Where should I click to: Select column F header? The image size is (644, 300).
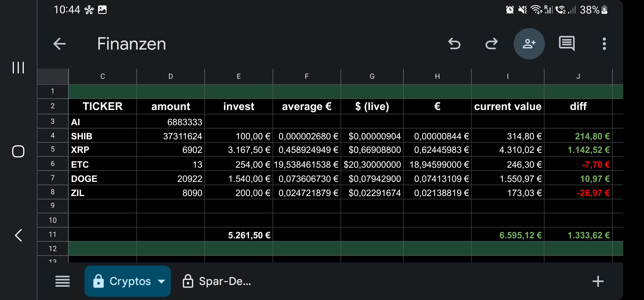pyautogui.click(x=307, y=76)
